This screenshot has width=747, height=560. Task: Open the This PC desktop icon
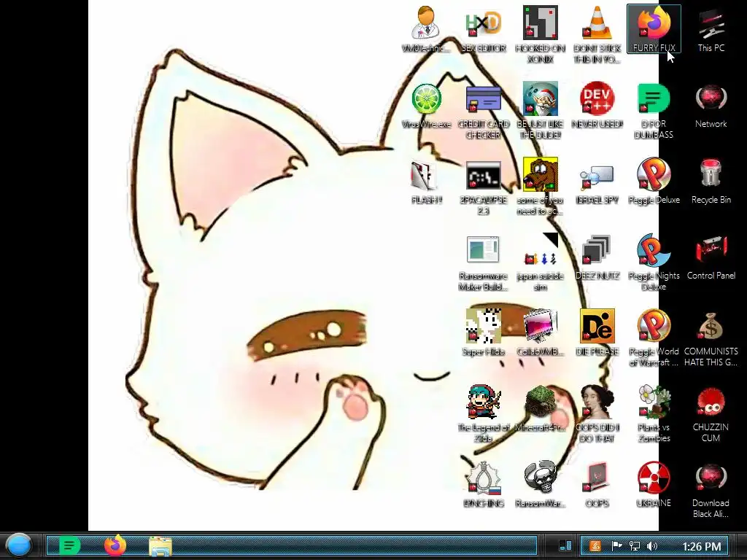coord(711,29)
